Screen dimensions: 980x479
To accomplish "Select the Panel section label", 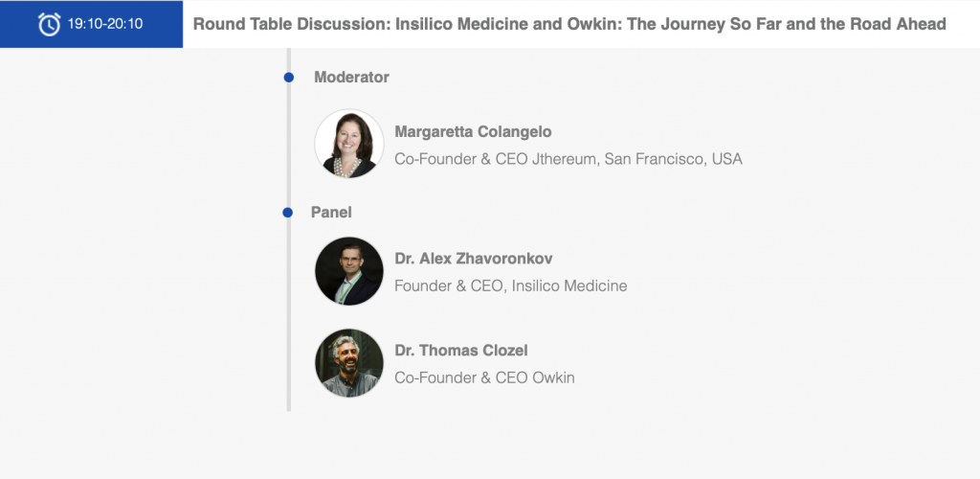I will click(x=331, y=213).
